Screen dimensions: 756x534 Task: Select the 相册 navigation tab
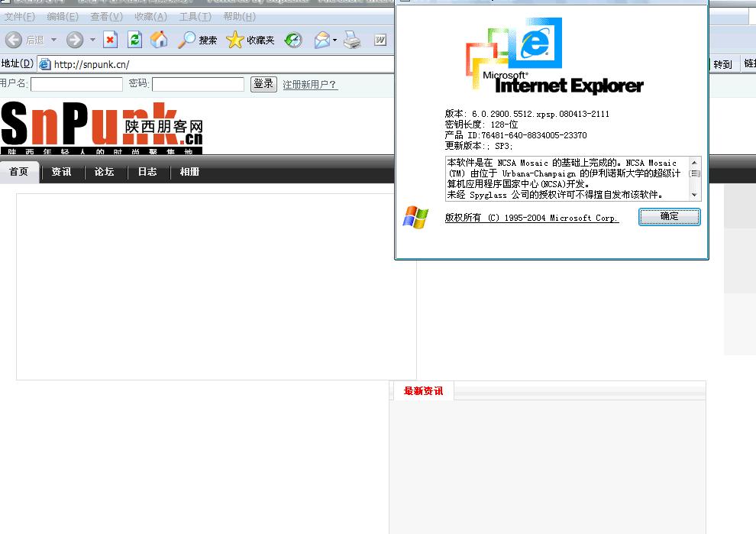[189, 172]
